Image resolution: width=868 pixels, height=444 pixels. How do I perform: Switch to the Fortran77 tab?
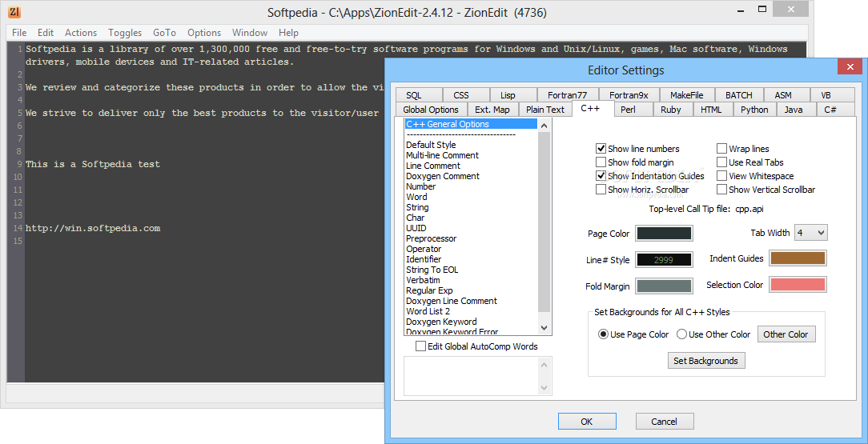pos(568,95)
